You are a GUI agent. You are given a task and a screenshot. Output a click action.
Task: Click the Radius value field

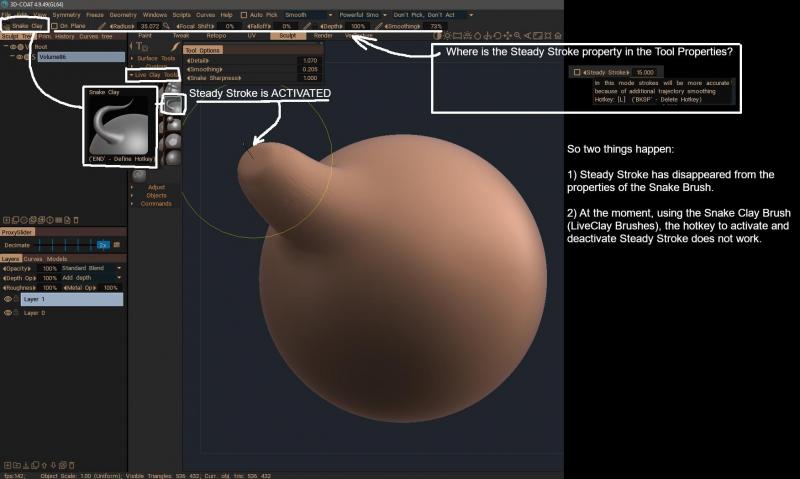click(x=152, y=25)
